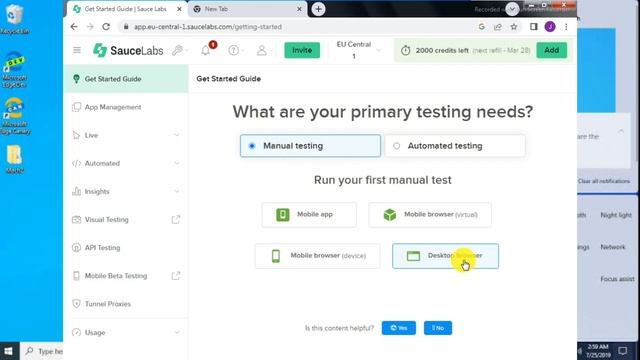The width and height of the screenshot is (640, 360).
Task: Click the Mobile browser (virtual) card
Action: tap(430, 215)
